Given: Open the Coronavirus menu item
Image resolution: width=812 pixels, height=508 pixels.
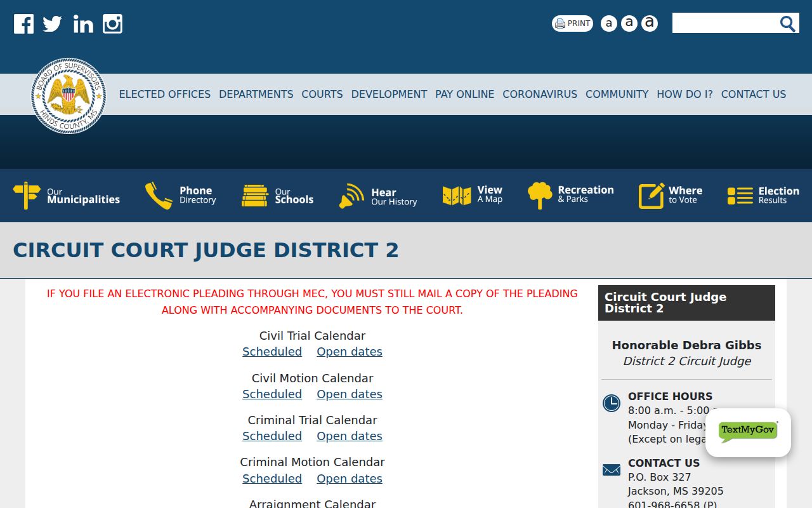Looking at the screenshot, I should point(540,94).
